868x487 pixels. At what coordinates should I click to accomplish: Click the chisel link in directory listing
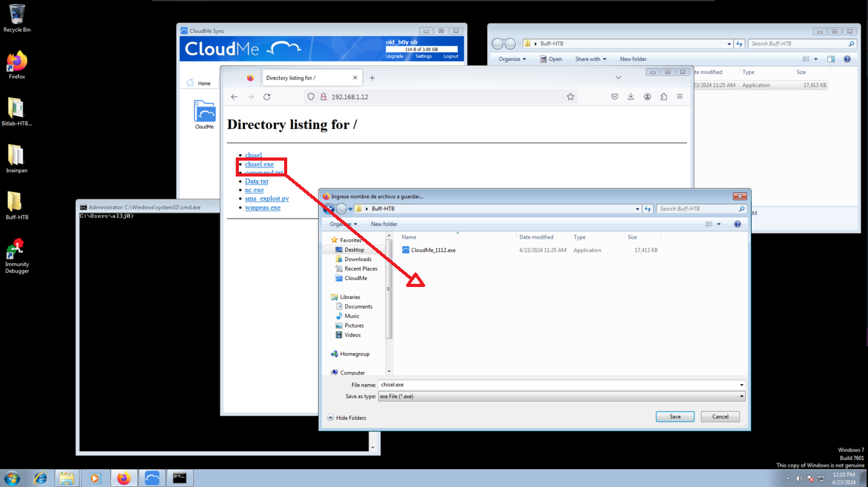[254, 155]
